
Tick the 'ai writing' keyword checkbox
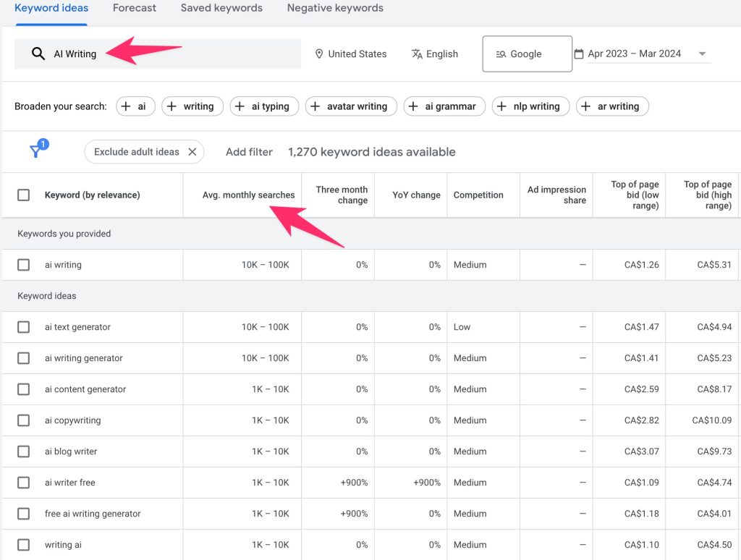coord(24,265)
